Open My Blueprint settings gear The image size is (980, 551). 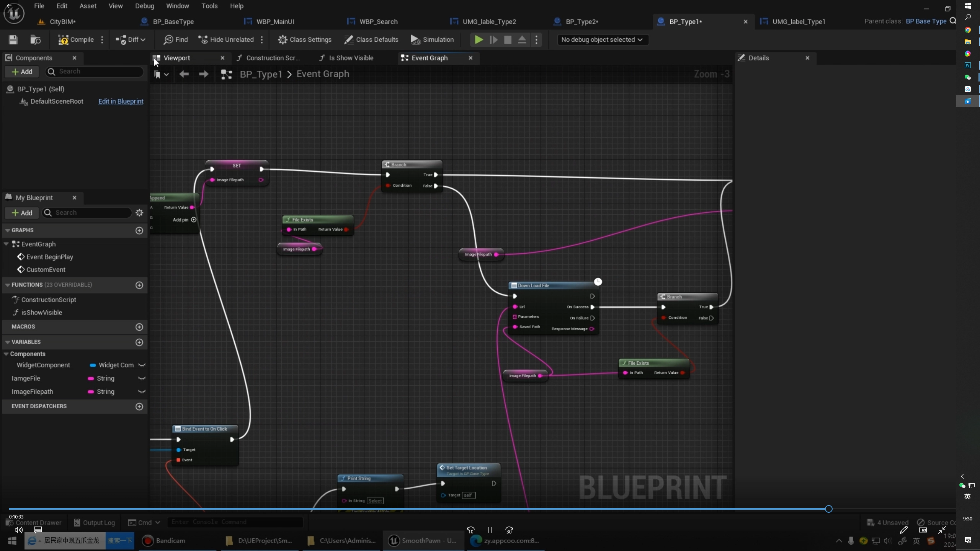pyautogui.click(x=139, y=213)
